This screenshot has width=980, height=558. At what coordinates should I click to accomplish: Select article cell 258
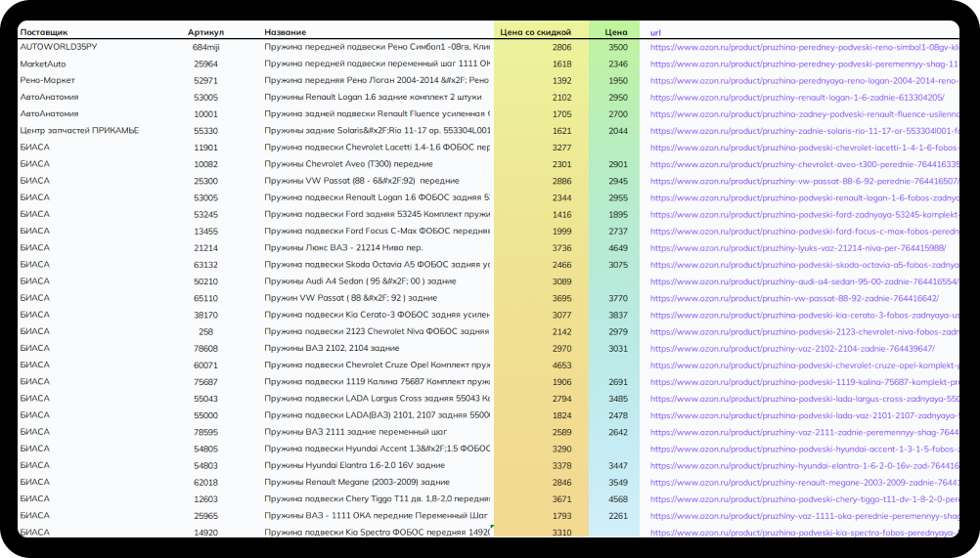205,332
